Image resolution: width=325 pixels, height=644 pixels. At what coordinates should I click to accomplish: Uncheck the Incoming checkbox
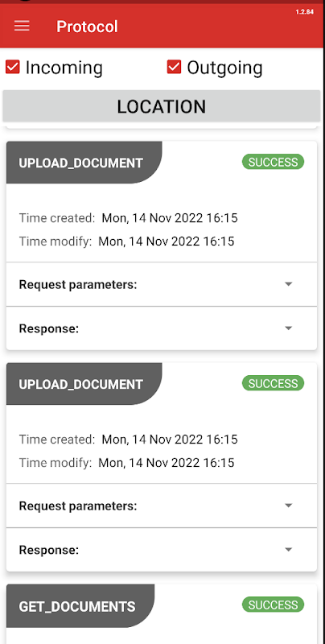click(x=13, y=67)
